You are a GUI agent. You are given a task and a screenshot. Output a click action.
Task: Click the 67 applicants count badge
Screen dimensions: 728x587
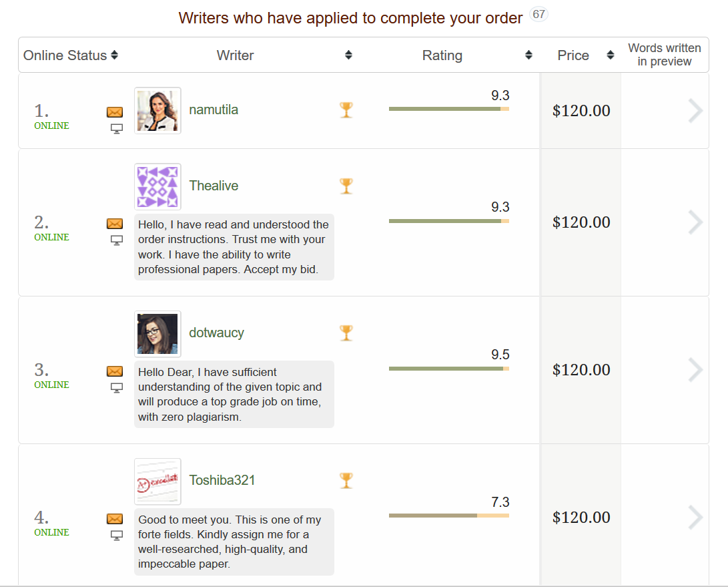tap(538, 15)
